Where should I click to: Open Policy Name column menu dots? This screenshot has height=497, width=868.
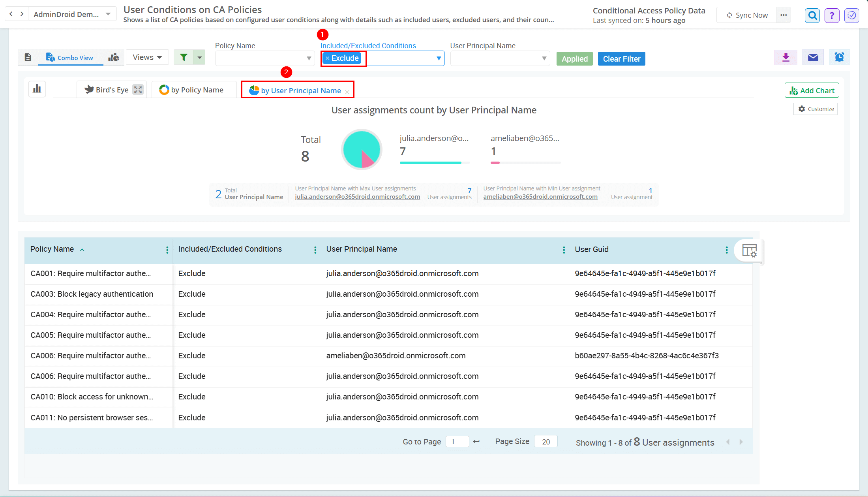click(167, 250)
